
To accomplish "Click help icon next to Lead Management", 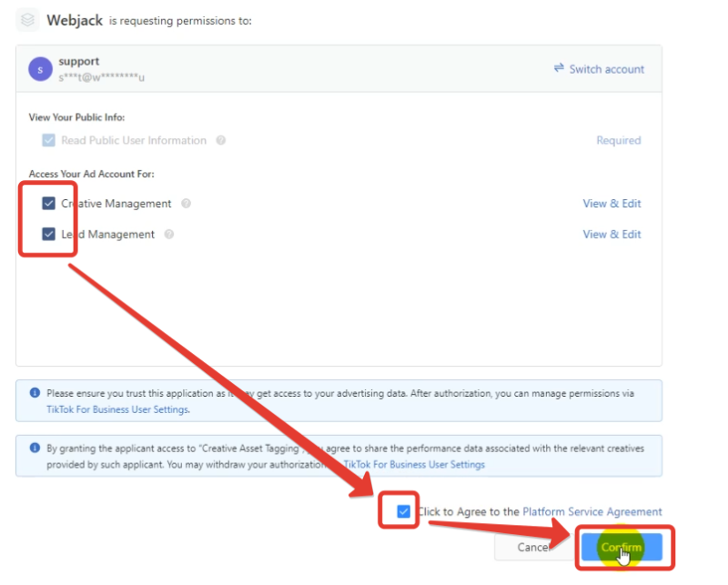I will coord(169,235).
